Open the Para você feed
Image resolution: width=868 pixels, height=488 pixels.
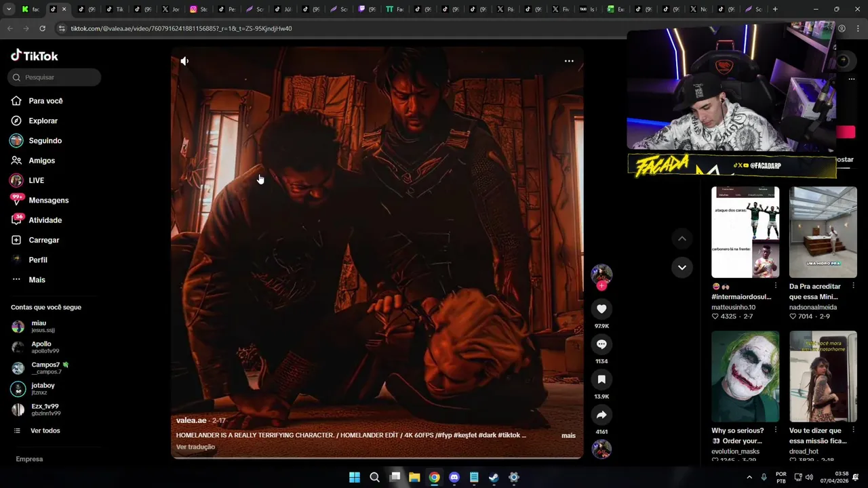click(x=46, y=101)
